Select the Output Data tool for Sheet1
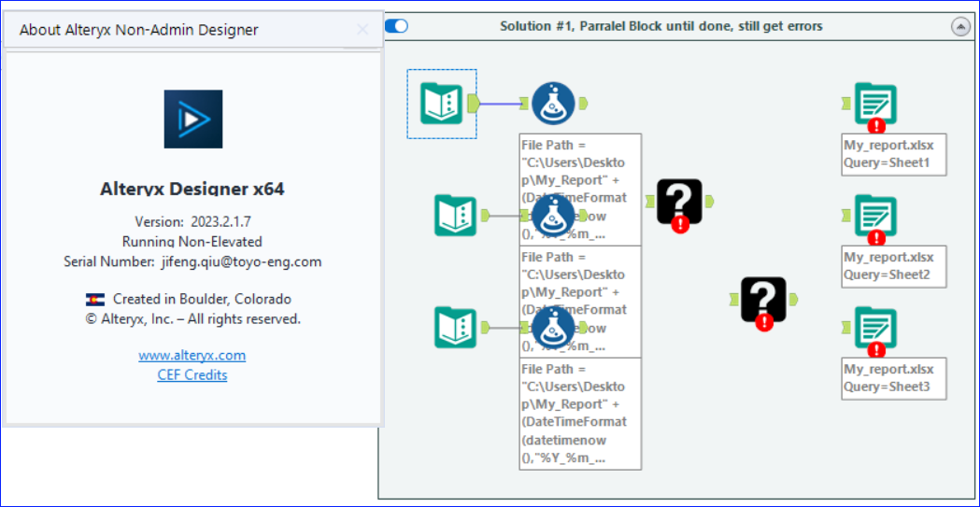 [x=875, y=105]
